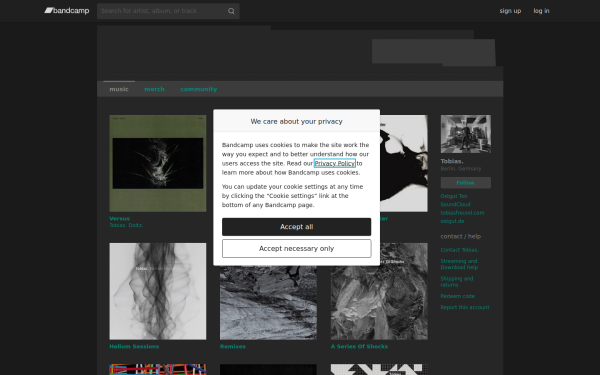
Task: Click Contact Tobias. link
Action: [x=460, y=250]
